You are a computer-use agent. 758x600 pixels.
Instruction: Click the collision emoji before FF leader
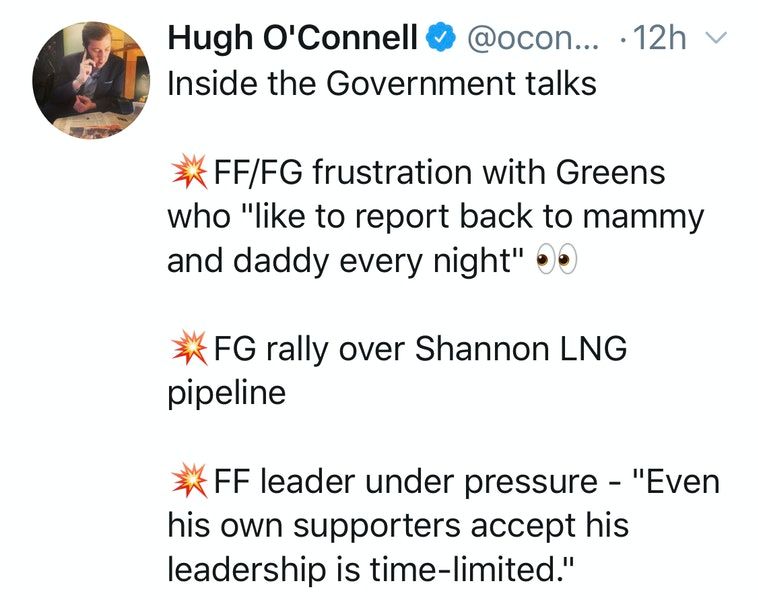click(190, 481)
